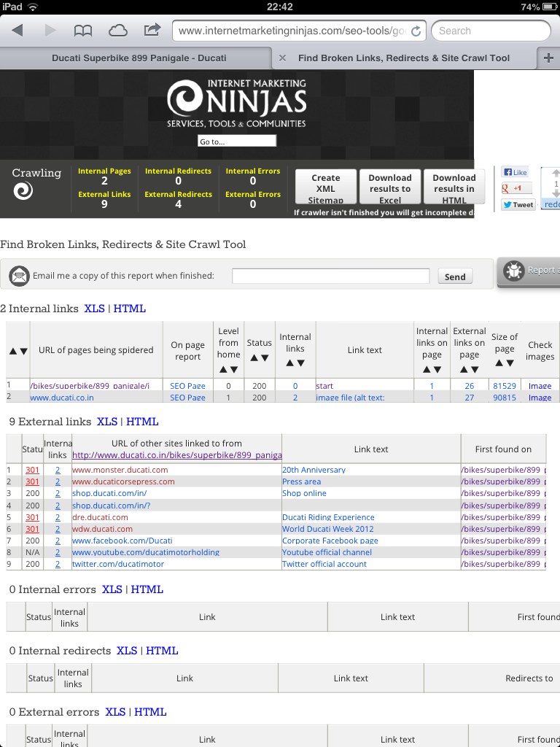Click Internet Marketing Ninjas logo
The width and height of the screenshot is (560, 747).
pyautogui.click(x=237, y=104)
